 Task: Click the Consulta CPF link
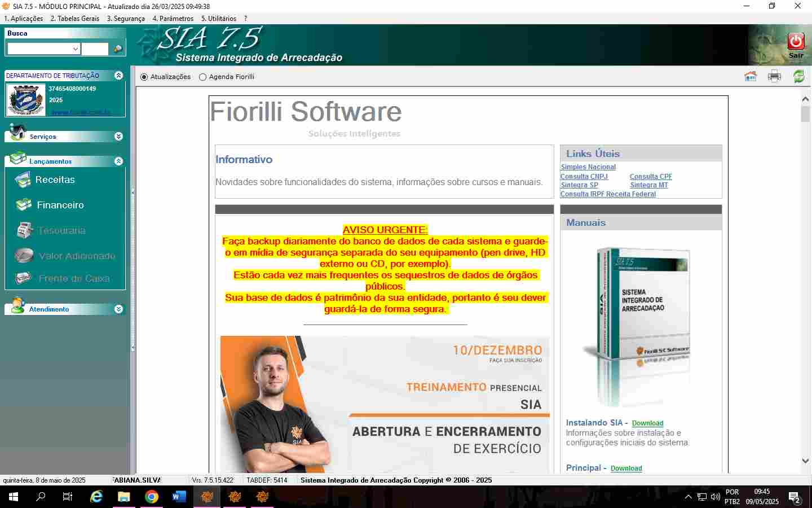tap(650, 177)
